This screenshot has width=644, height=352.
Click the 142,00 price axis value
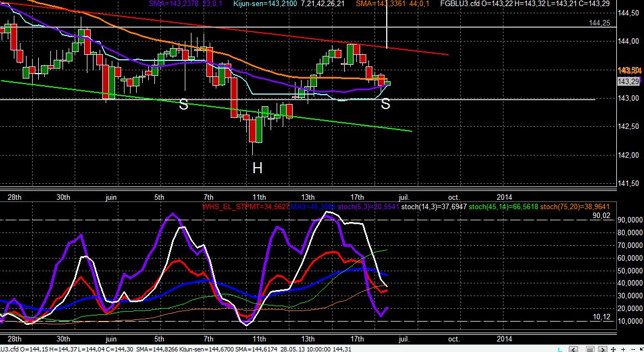pos(629,156)
